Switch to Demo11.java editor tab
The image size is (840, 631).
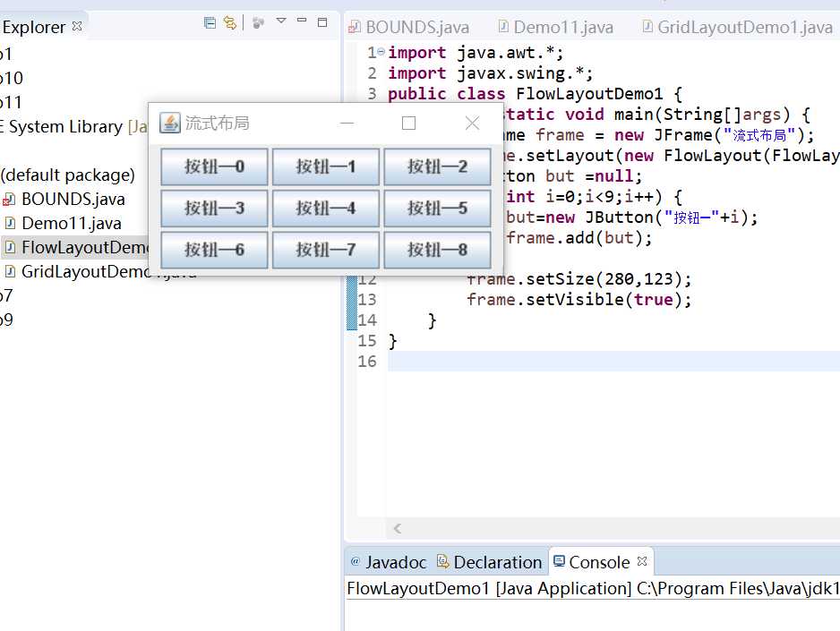pyautogui.click(x=555, y=27)
